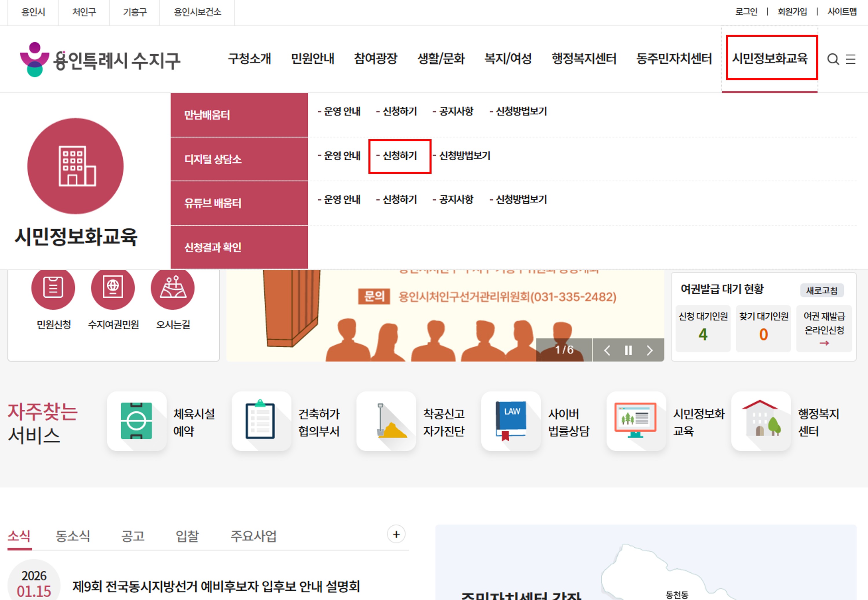Select 디지털 상담소 신청하기 submenu item

pyautogui.click(x=399, y=156)
